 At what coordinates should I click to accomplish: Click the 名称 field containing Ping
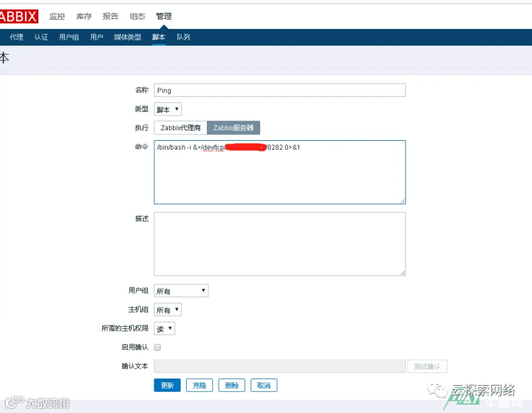pyautogui.click(x=280, y=91)
